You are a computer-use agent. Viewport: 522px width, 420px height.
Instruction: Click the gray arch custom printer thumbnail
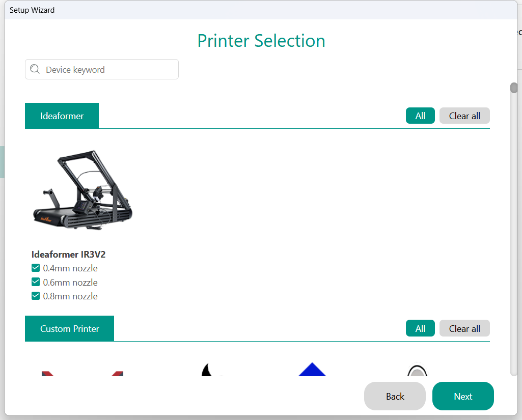tap(417, 370)
